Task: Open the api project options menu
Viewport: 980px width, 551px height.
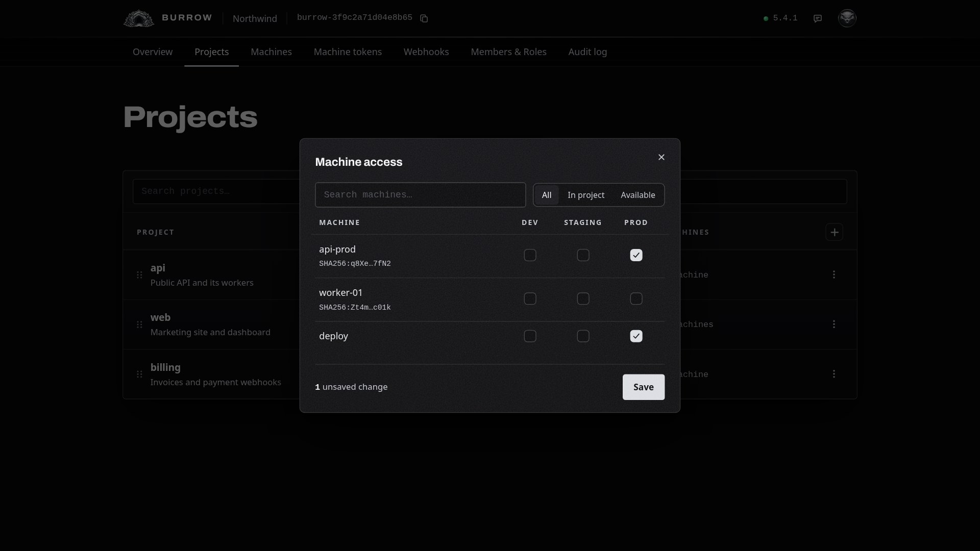Action: click(834, 274)
